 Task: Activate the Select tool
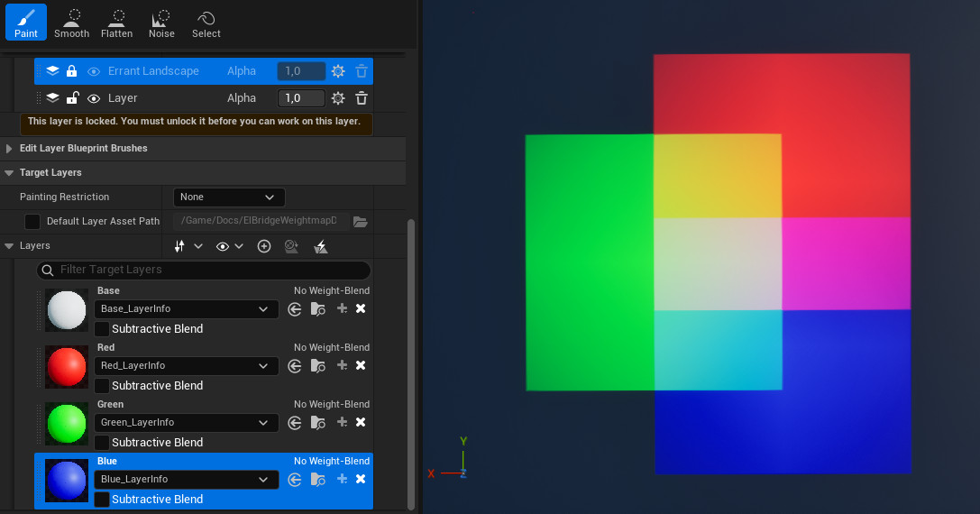206,23
